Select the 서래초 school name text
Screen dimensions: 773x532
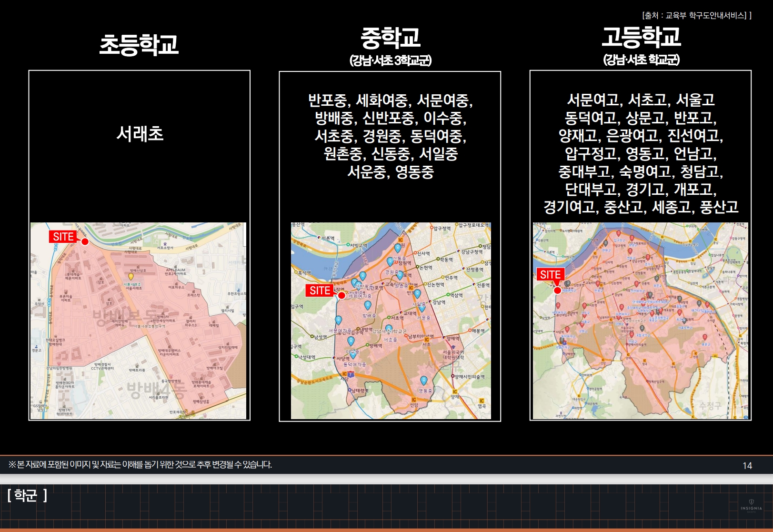pyautogui.click(x=140, y=134)
